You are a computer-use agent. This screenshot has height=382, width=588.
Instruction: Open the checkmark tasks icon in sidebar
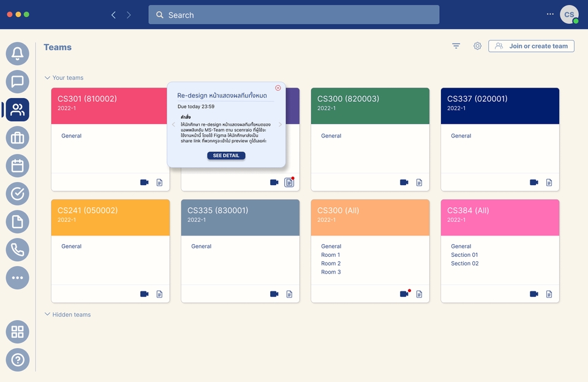17,194
